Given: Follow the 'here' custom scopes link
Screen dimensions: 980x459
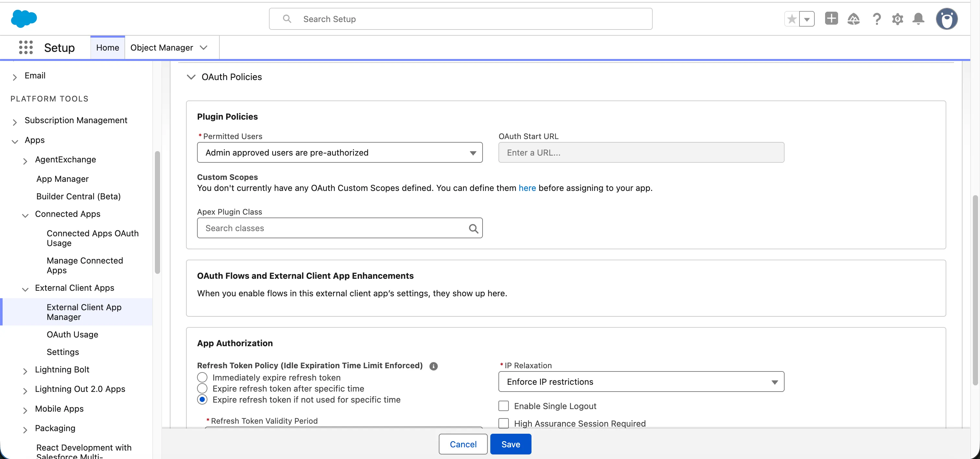Looking at the screenshot, I should (527, 188).
